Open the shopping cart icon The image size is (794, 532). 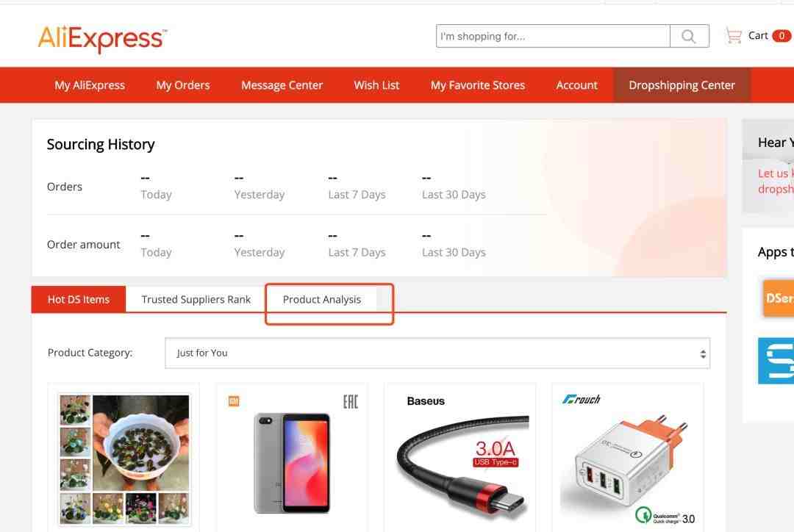tap(733, 36)
